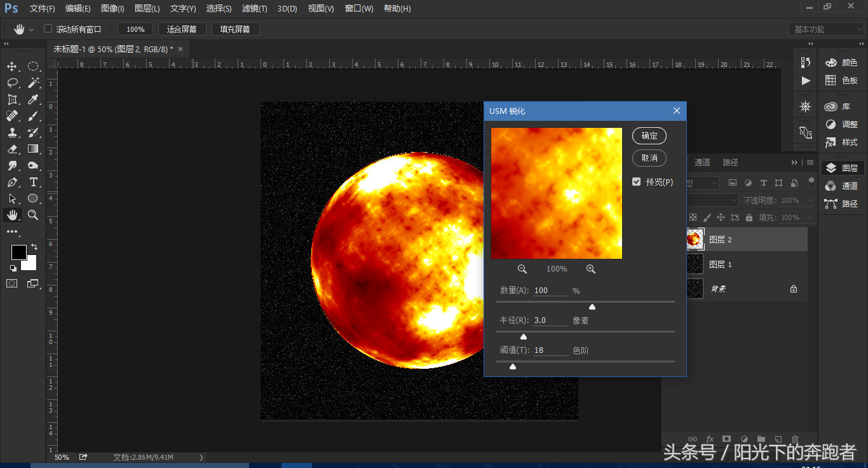
Task: Select the Gradient tool
Action: pyautogui.click(x=33, y=149)
